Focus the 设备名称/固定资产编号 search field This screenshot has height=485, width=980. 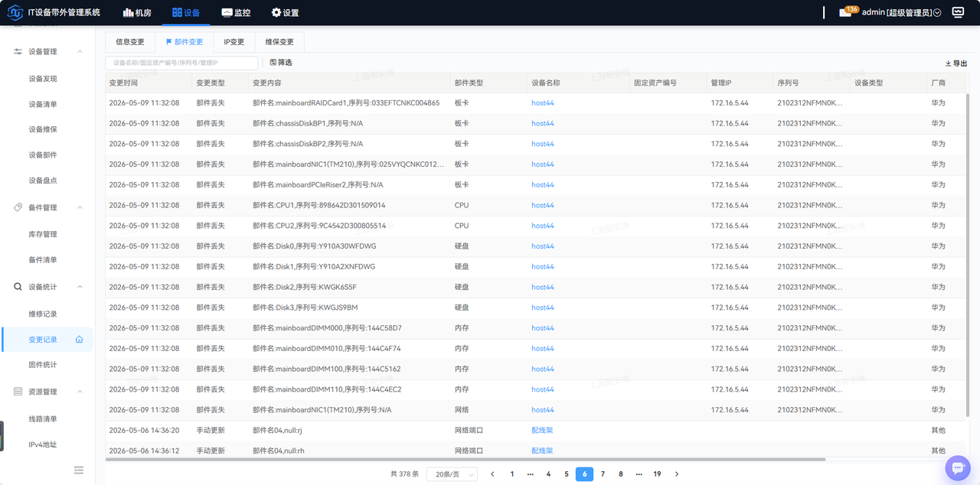(181, 63)
